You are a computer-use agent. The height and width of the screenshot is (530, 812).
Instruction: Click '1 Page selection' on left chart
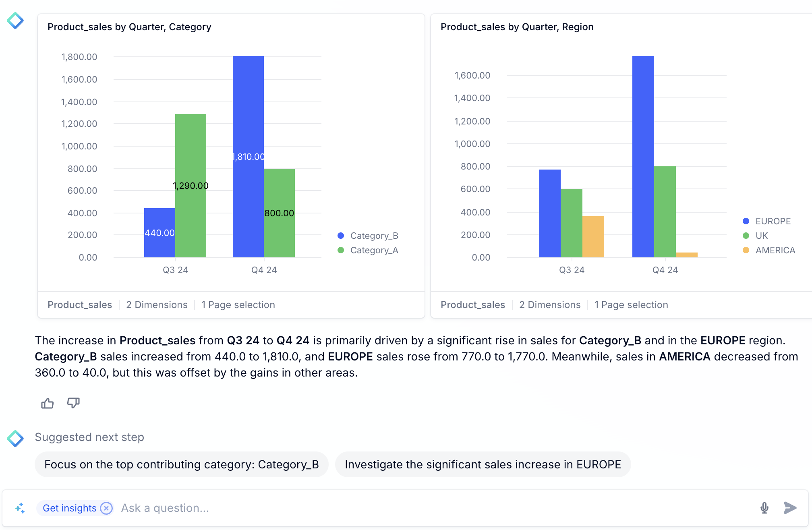[x=238, y=304]
